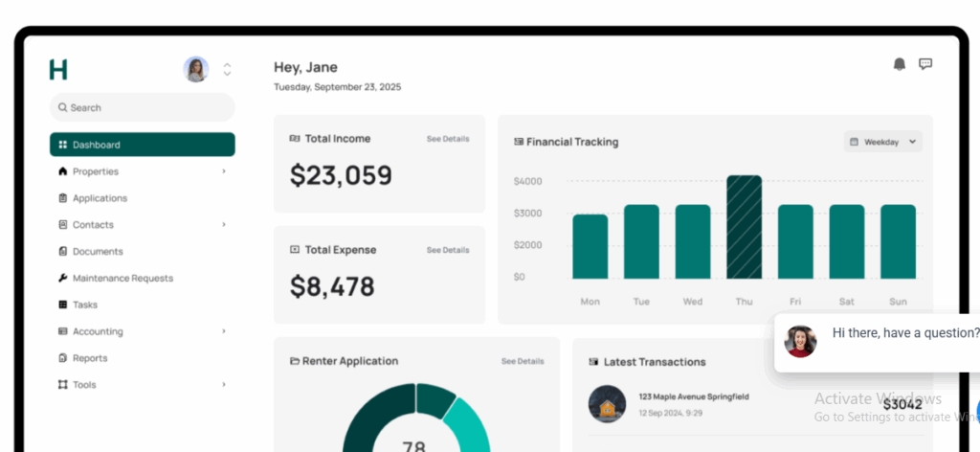
Task: Click the chat agent avatar photo
Action: coord(801,341)
